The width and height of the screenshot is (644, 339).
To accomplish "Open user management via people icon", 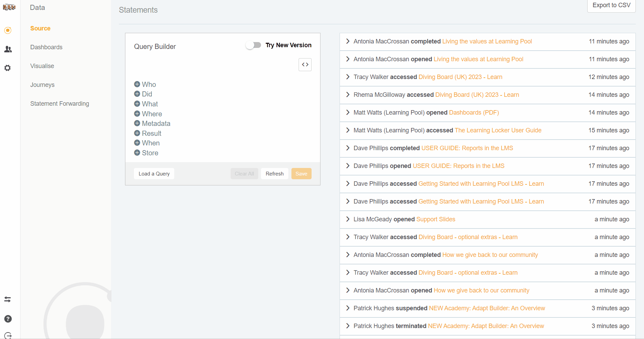I will click(x=8, y=49).
